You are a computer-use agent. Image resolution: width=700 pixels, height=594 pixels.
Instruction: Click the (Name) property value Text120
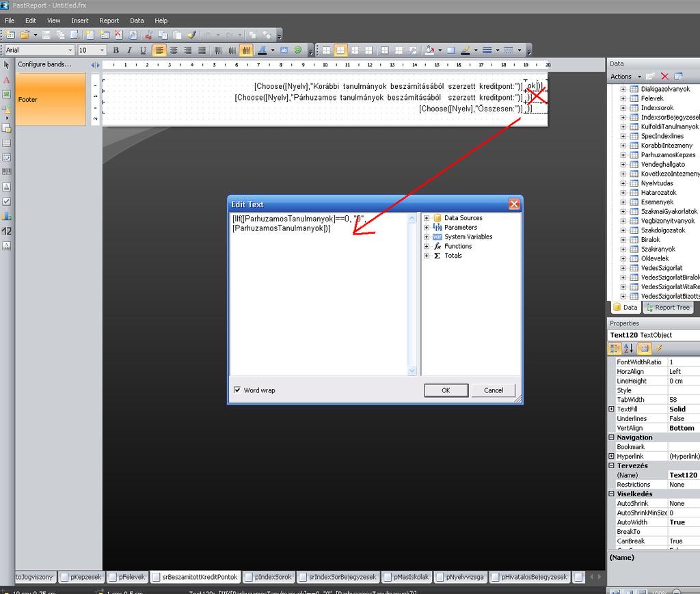[x=684, y=475]
